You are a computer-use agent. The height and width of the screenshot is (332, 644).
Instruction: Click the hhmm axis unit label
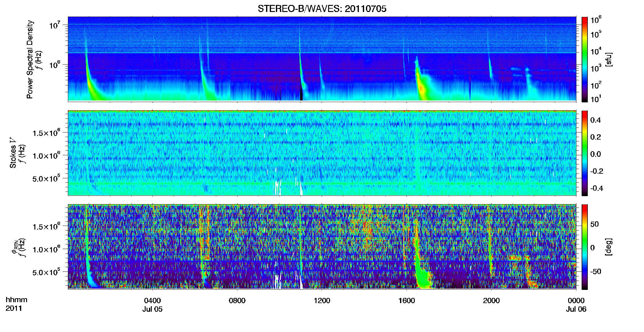point(17,300)
